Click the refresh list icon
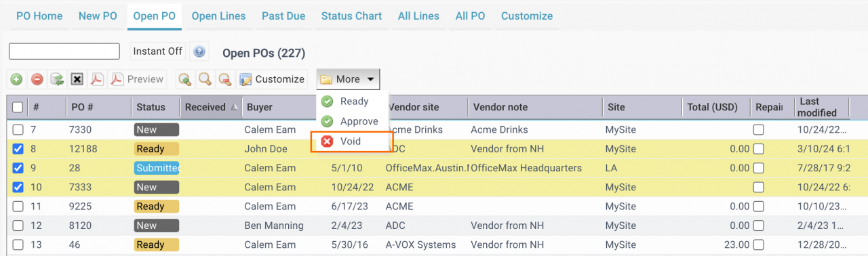 [x=58, y=79]
